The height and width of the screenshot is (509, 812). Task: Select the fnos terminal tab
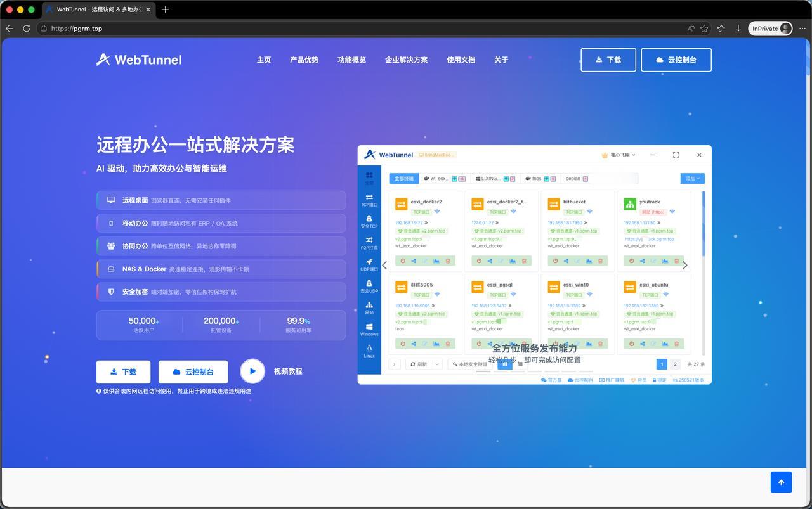[x=540, y=179]
